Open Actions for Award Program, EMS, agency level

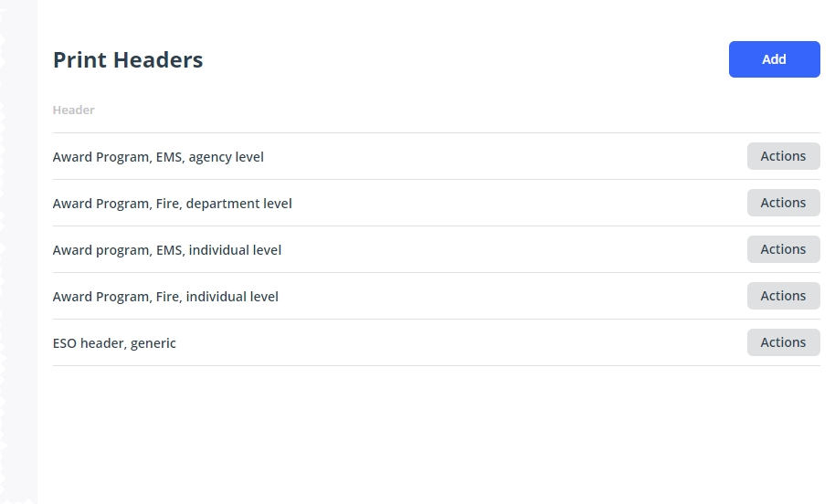click(783, 156)
